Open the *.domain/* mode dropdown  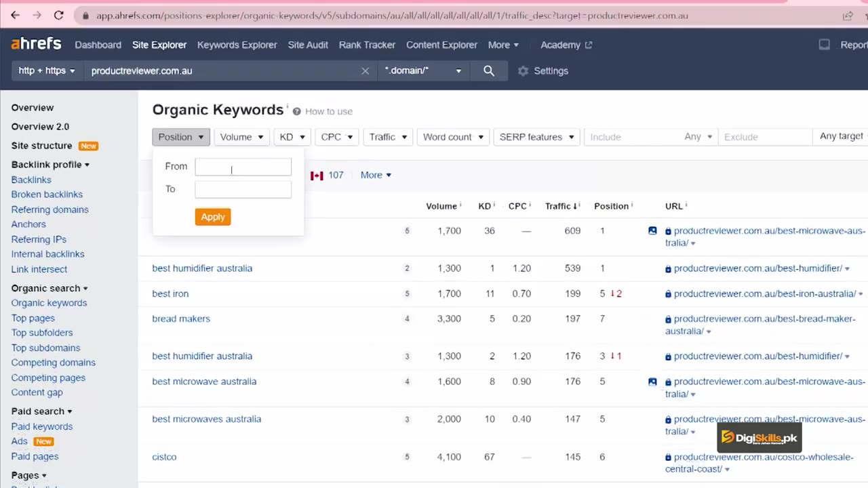(x=423, y=70)
